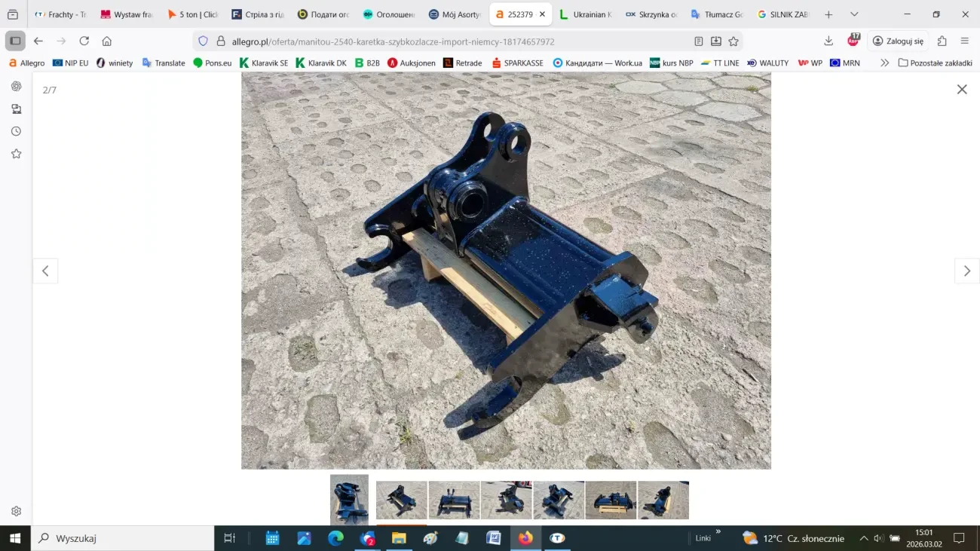Show next photo with right arrow

966,271
